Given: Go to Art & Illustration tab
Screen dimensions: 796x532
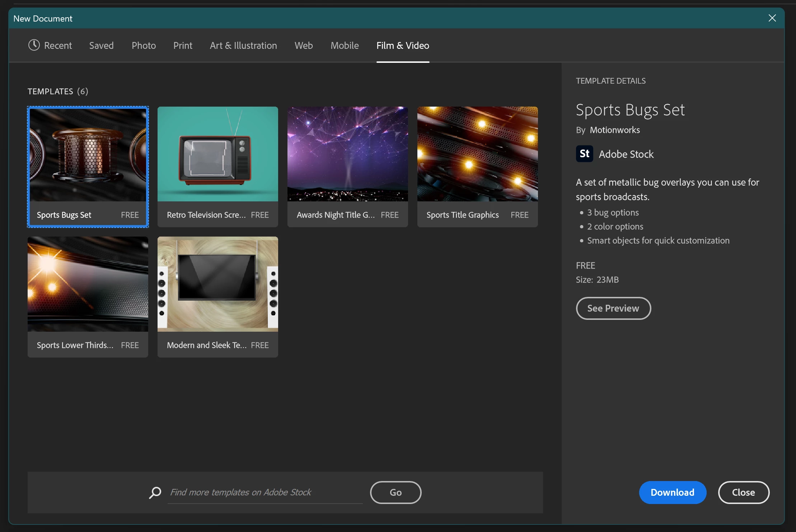Looking at the screenshot, I should pyautogui.click(x=243, y=46).
